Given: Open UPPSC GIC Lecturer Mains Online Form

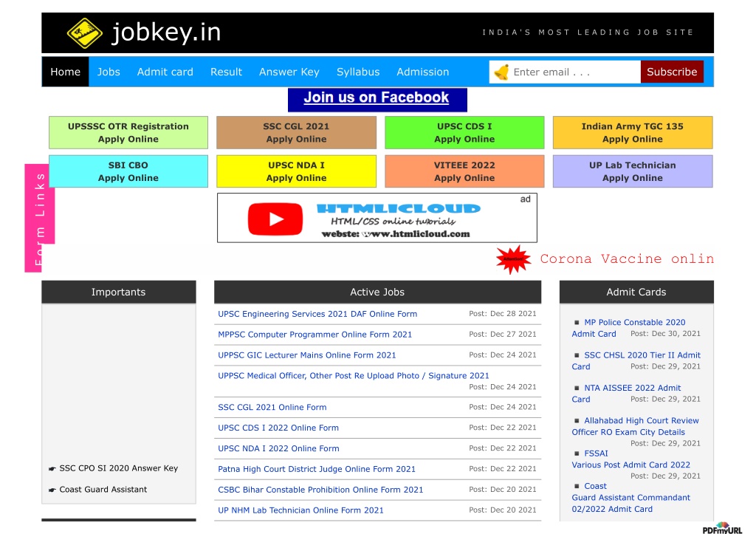Looking at the screenshot, I should 306,355.
